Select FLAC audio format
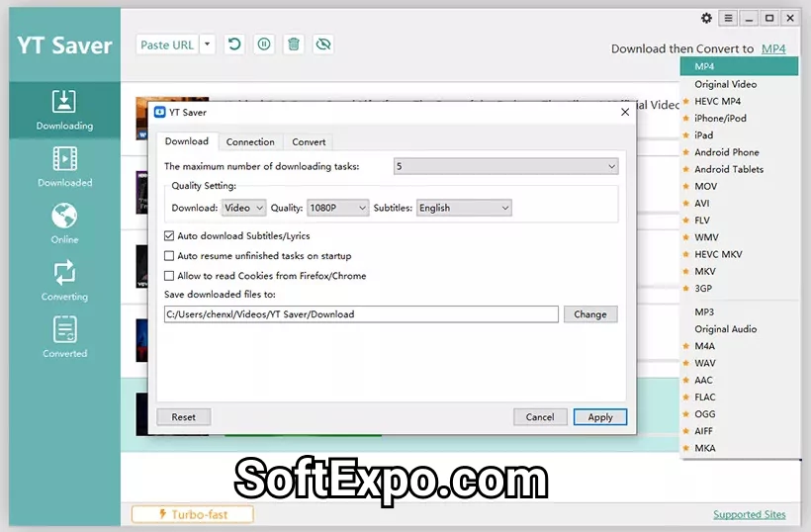The image size is (811, 532). (x=739, y=398)
